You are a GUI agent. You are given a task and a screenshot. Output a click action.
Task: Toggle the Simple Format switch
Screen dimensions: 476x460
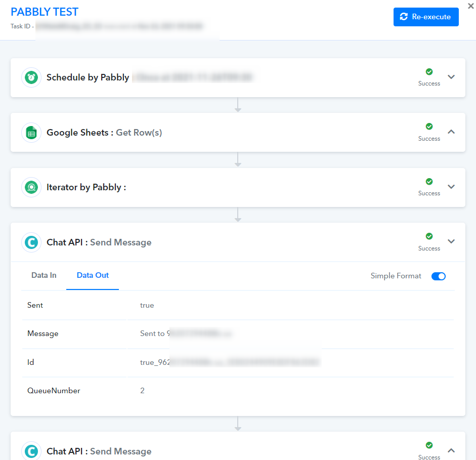(438, 276)
